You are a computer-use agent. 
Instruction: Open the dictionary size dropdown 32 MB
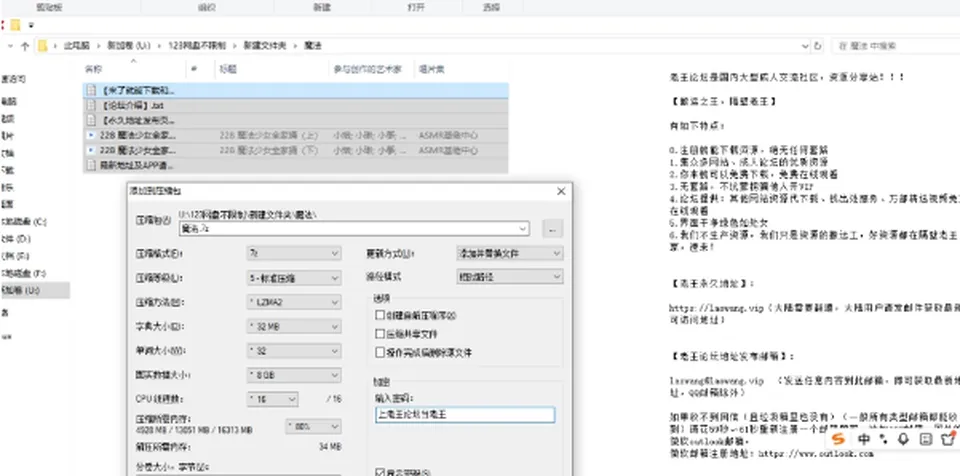[294, 327]
